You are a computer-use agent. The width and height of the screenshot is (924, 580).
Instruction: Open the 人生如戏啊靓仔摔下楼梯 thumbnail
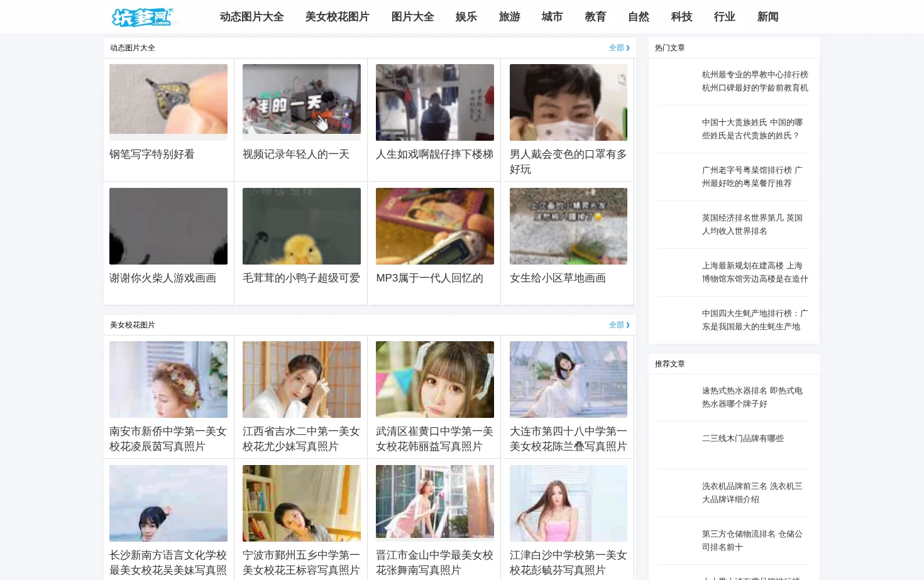pyautogui.click(x=435, y=102)
